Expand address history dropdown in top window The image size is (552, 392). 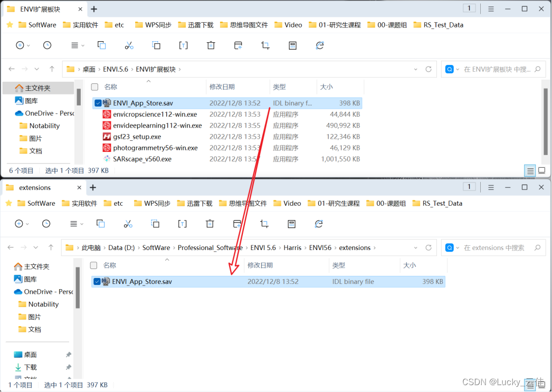[416, 69]
